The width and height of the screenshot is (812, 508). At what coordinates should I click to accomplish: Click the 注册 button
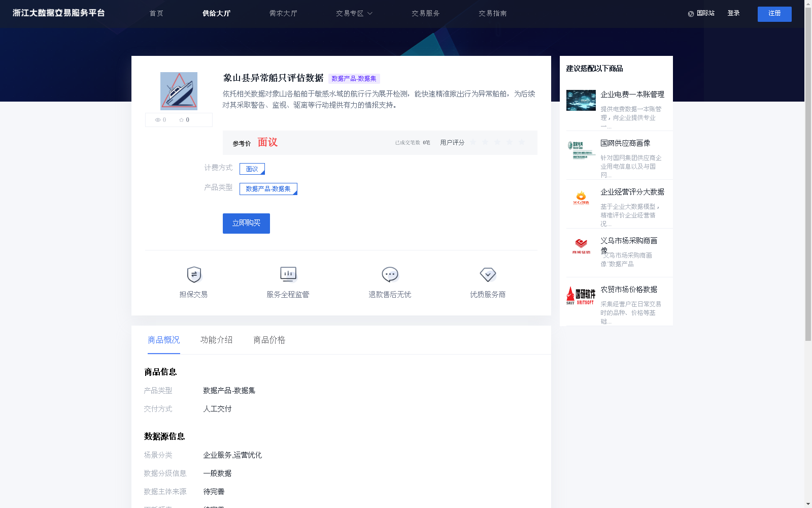pyautogui.click(x=774, y=14)
